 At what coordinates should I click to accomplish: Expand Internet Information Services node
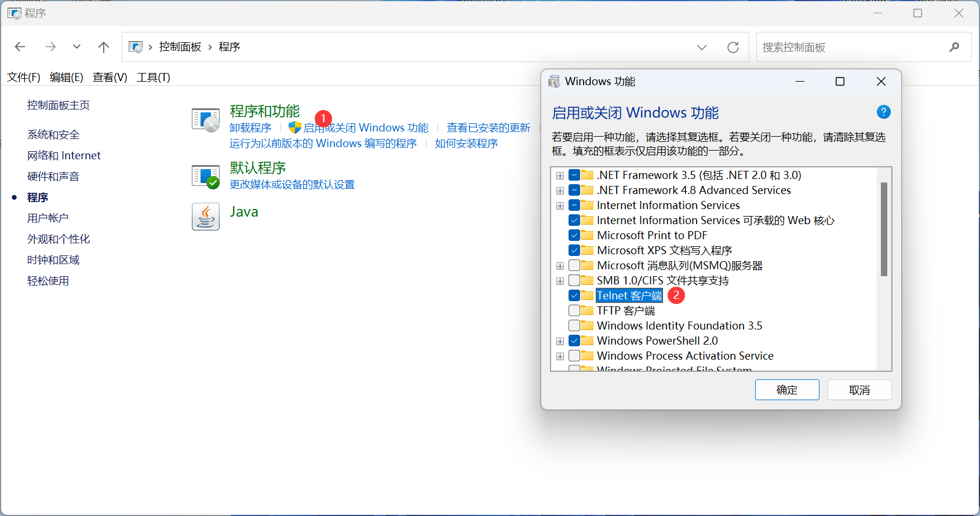coord(560,206)
